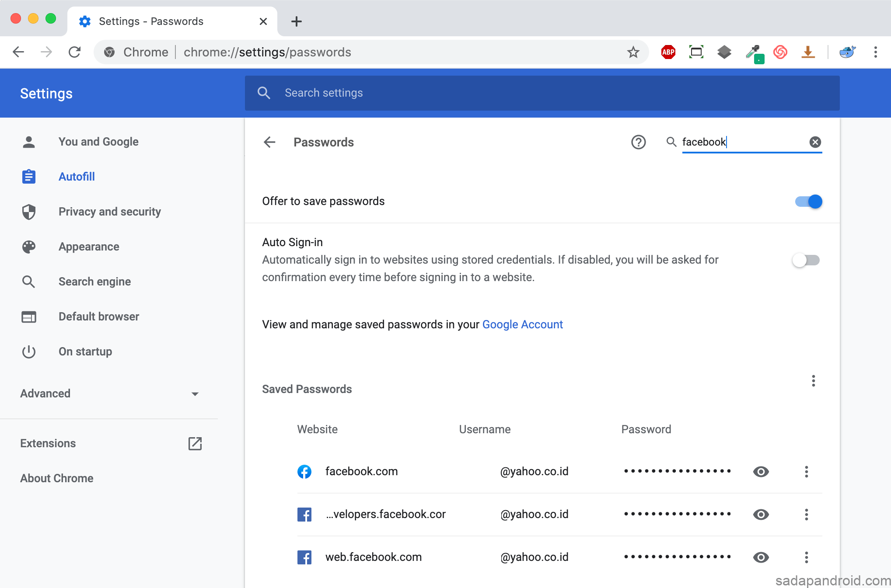
Task: Disable Offer to save passwords toggle
Action: pyautogui.click(x=808, y=202)
